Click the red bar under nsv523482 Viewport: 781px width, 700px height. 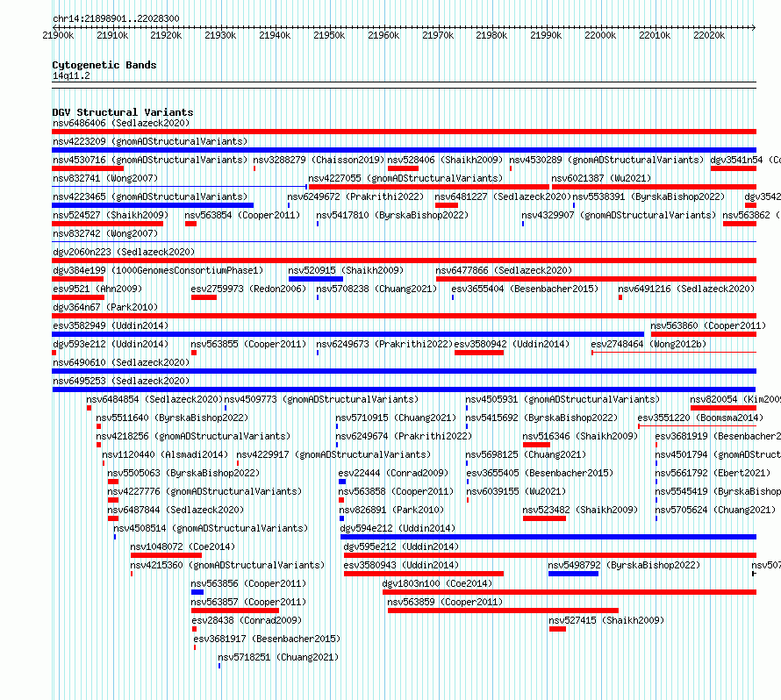544,518
